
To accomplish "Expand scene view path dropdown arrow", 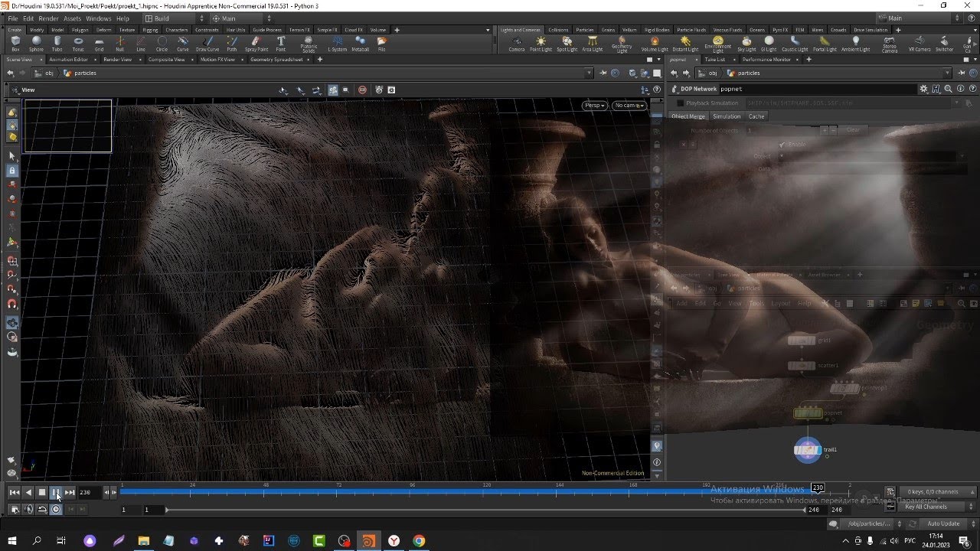I will pyautogui.click(x=589, y=73).
